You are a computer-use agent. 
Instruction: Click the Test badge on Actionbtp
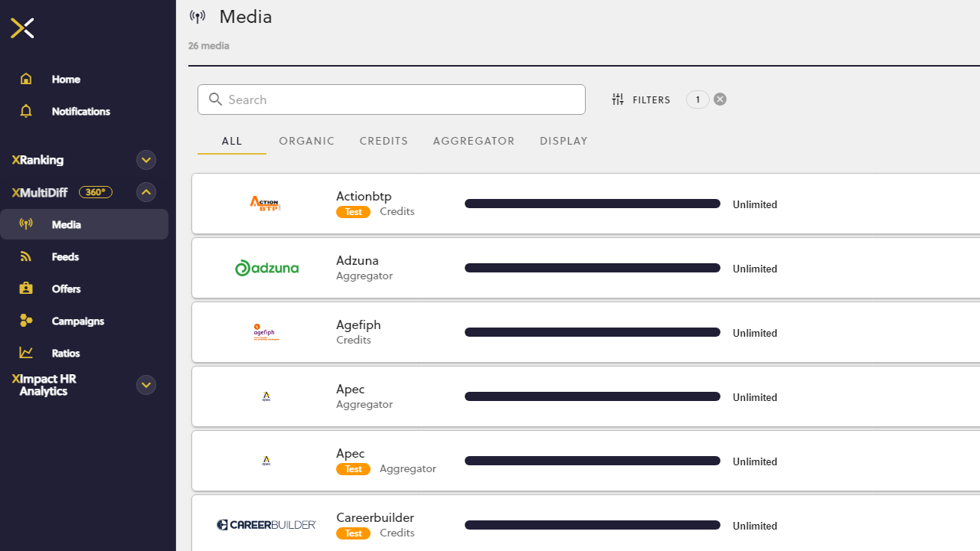(x=353, y=212)
